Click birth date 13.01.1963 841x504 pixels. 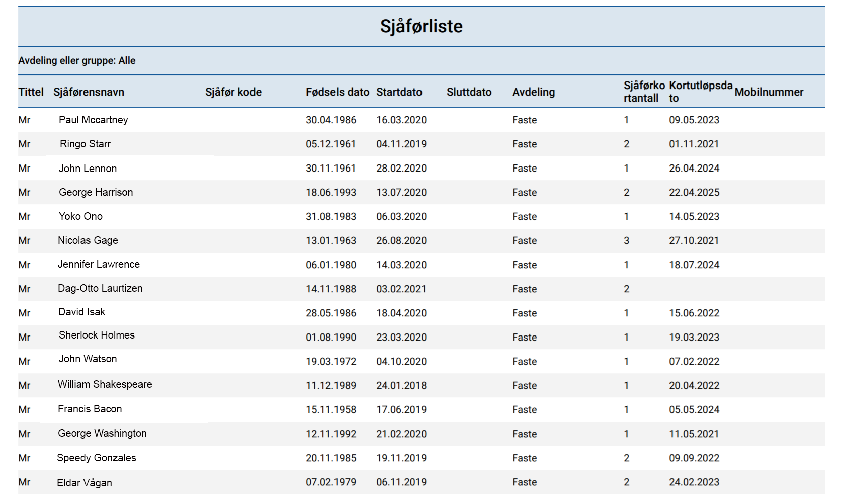point(331,240)
